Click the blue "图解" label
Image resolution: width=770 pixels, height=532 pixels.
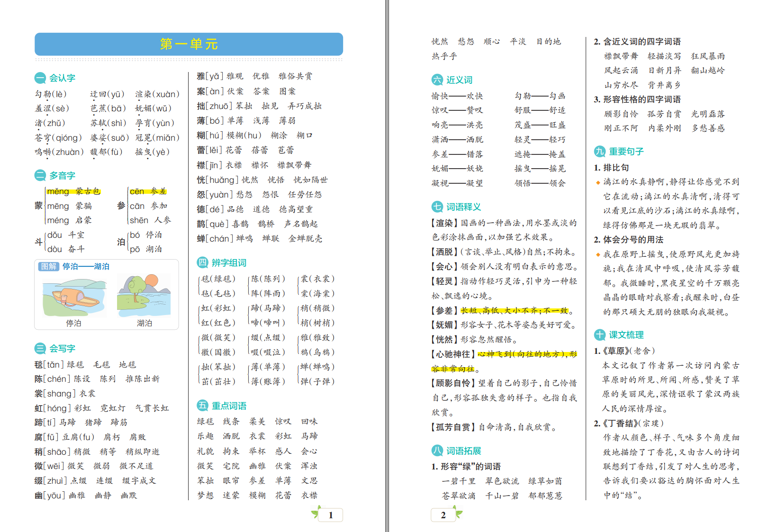[49, 267]
